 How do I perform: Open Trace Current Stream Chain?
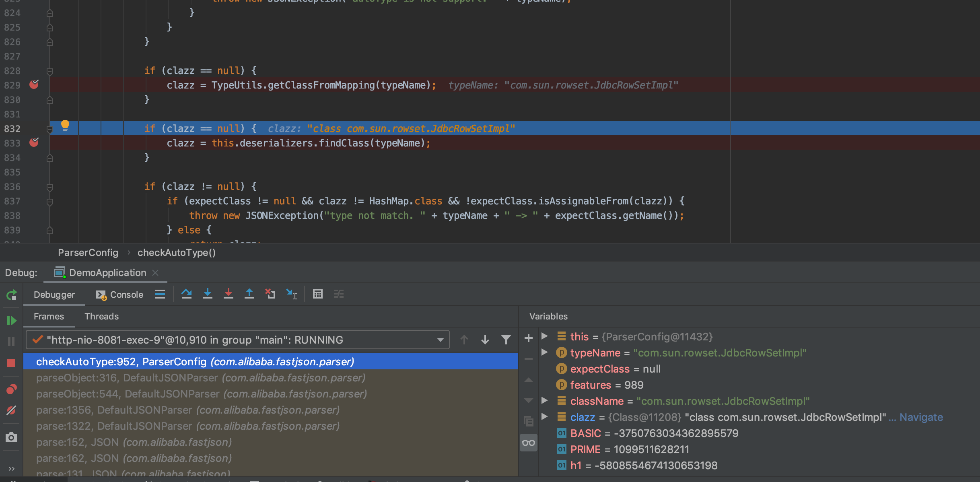tap(338, 294)
